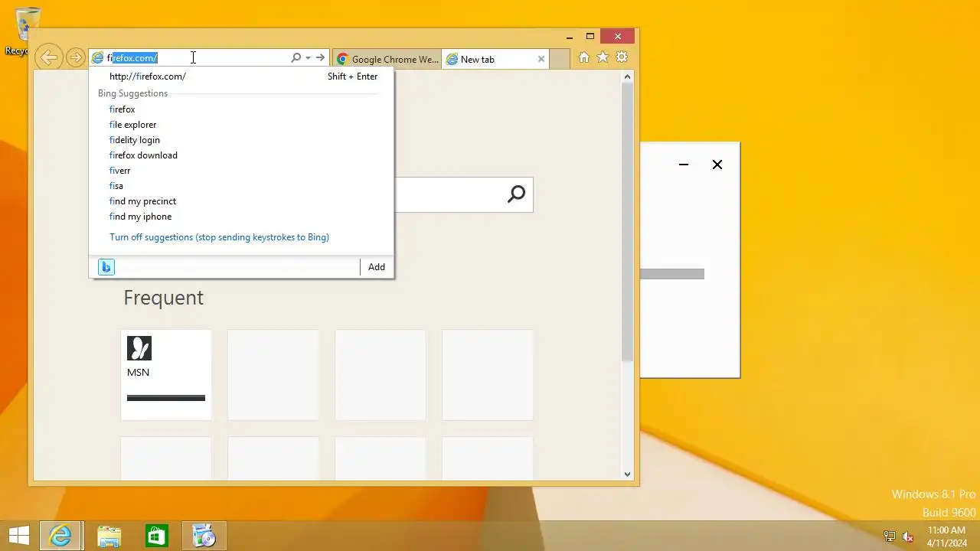The width and height of the screenshot is (980, 551).
Task: Click Internet Explorer taskbar icon
Action: (60, 536)
